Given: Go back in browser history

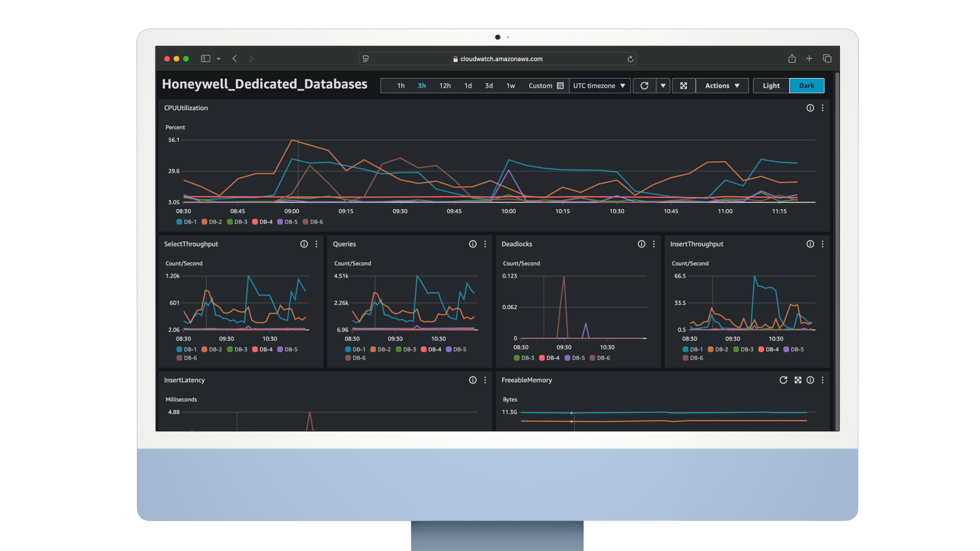Looking at the screenshot, I should coord(235,59).
